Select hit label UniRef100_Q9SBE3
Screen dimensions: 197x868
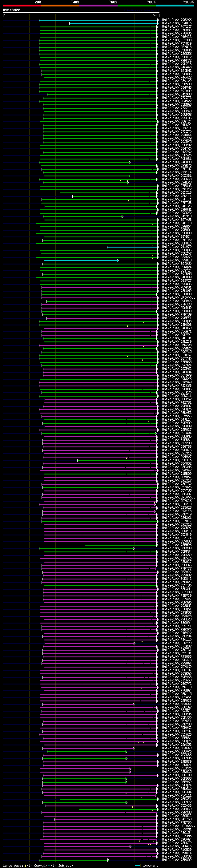[176, 260]
